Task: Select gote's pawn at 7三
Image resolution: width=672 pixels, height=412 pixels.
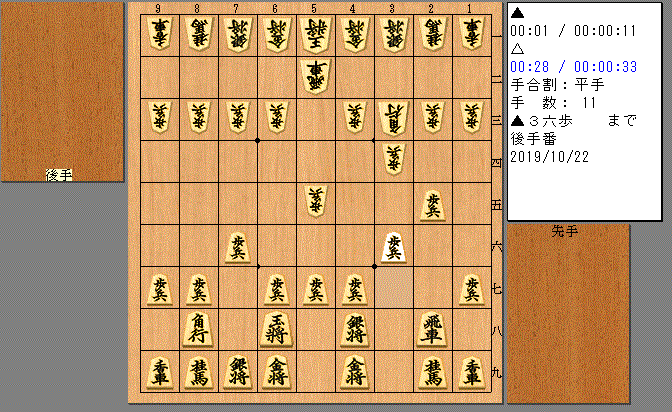Action: 238,117
